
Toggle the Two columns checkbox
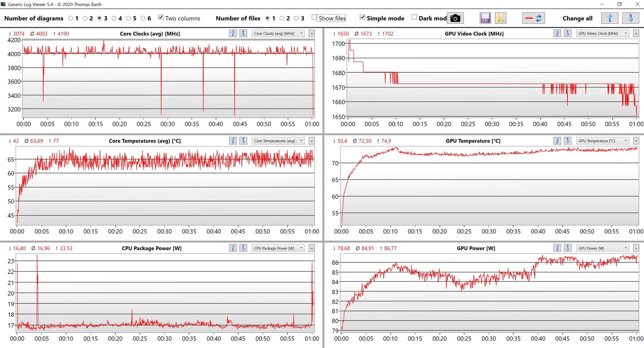click(x=161, y=17)
